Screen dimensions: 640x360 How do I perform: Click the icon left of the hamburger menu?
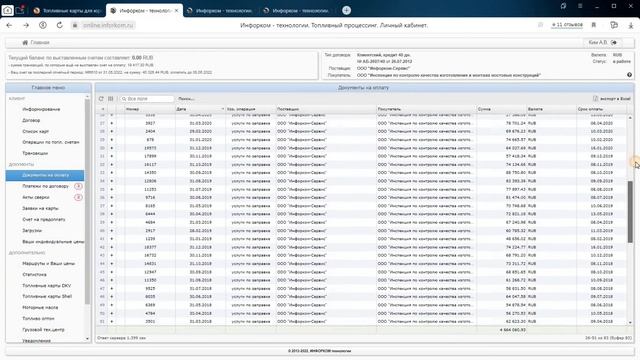point(563,6)
